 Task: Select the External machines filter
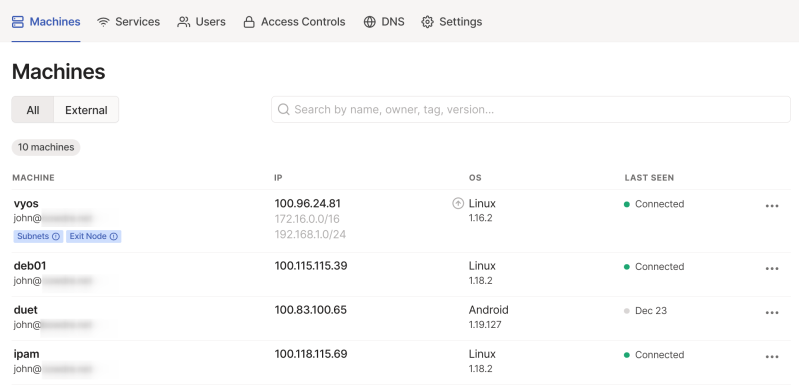pyautogui.click(x=86, y=110)
